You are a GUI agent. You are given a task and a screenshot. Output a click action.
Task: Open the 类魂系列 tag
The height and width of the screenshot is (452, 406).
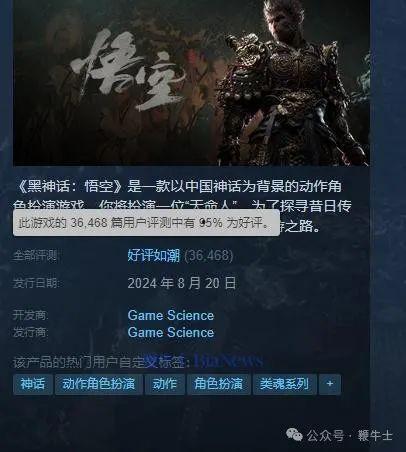pyautogui.click(x=284, y=384)
